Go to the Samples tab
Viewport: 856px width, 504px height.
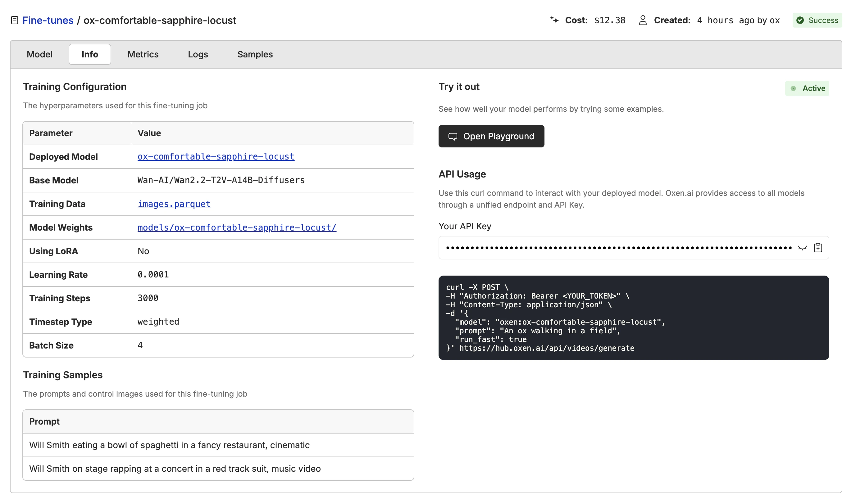coord(255,54)
